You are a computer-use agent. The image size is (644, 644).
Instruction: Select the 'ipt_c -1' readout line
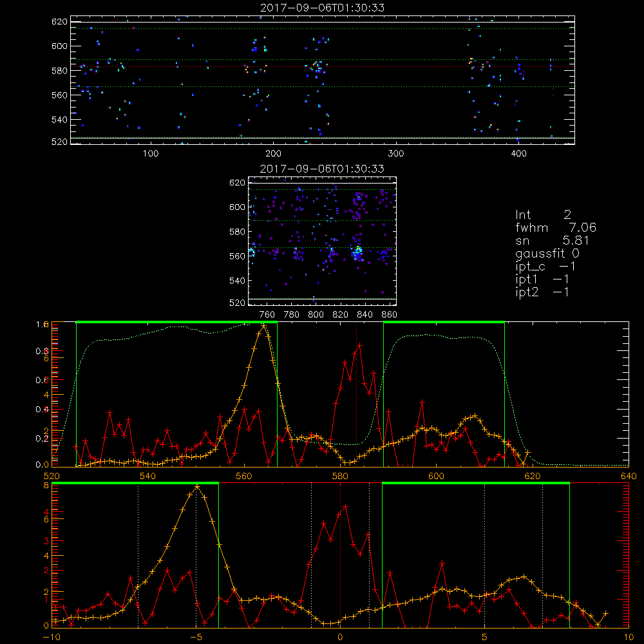point(545,267)
